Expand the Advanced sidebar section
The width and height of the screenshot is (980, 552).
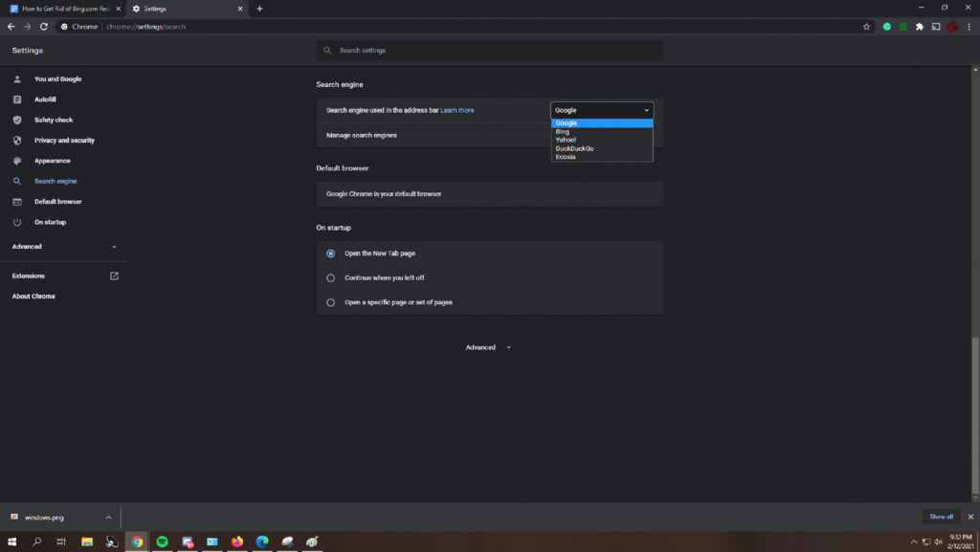pos(64,247)
